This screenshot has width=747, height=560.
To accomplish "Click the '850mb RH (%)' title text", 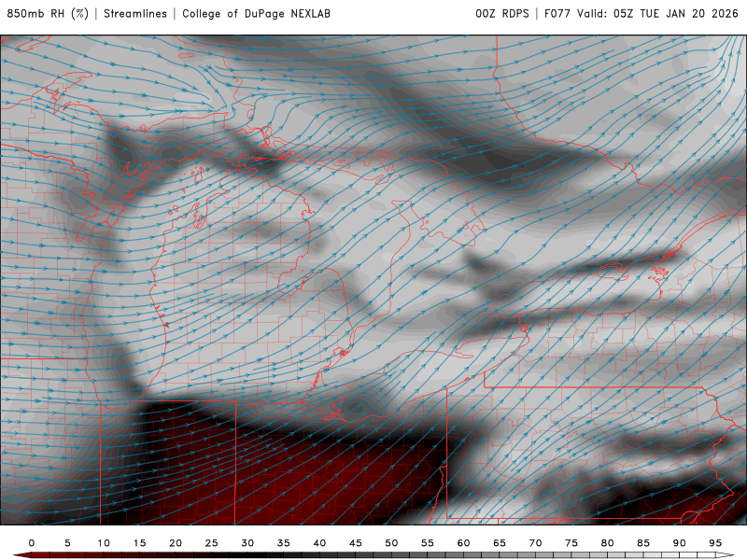I will [x=48, y=14].
